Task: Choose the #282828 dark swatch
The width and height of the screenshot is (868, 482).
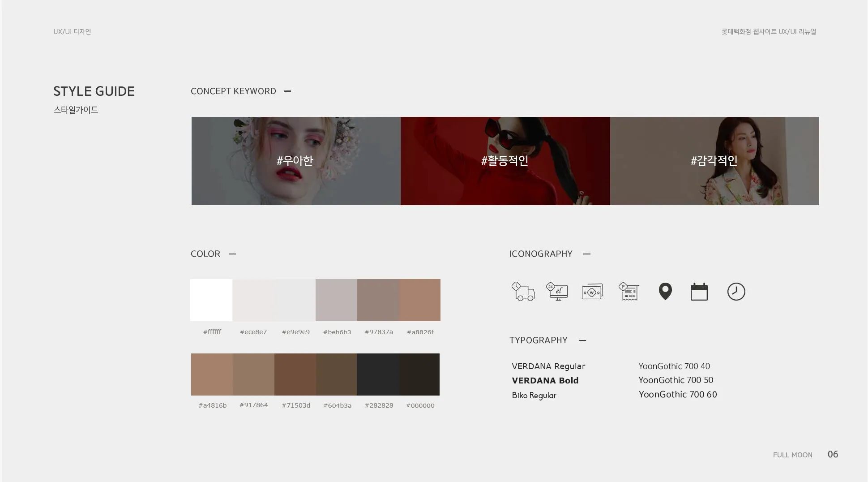Action: [378, 374]
